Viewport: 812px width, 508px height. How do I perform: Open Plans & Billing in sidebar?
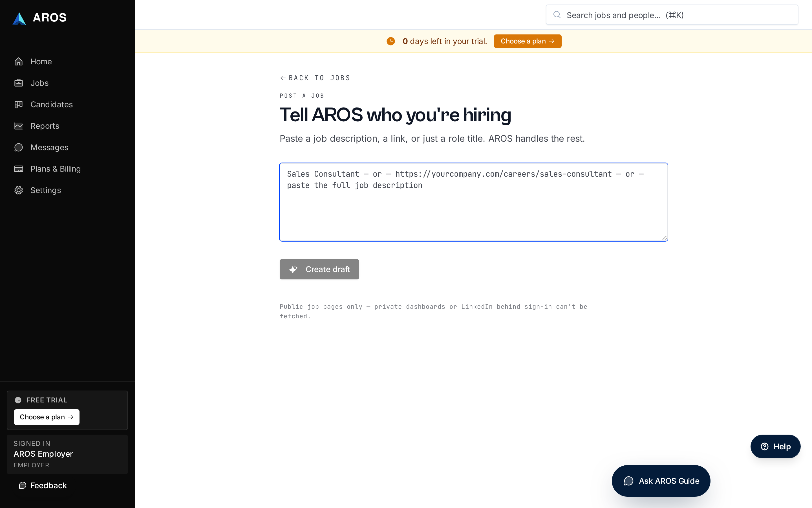coord(67,169)
